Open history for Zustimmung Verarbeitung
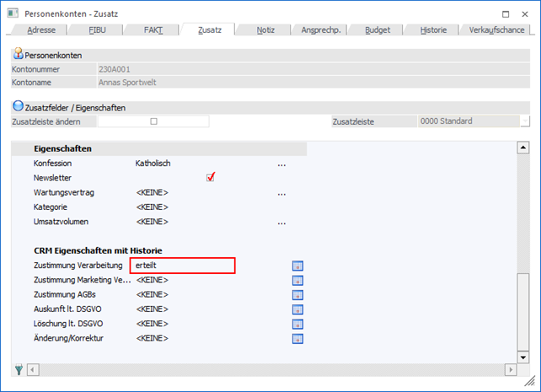 click(x=297, y=266)
